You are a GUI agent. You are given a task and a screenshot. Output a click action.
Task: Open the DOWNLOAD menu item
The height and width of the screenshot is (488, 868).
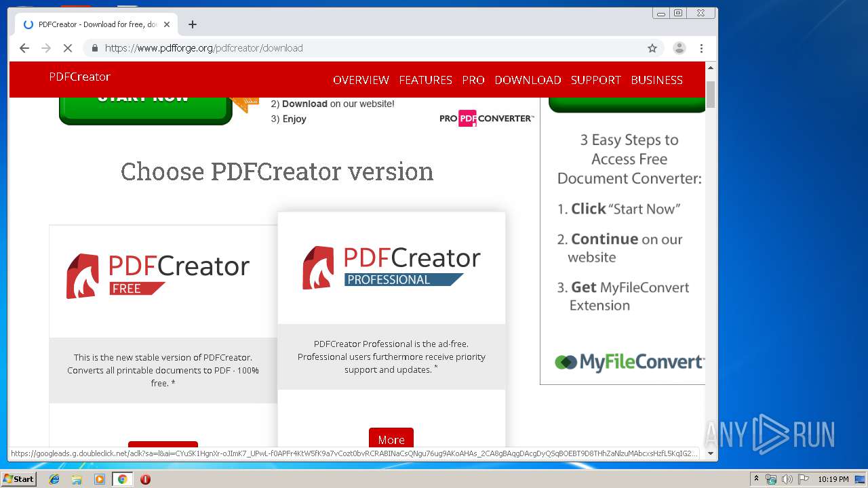click(x=528, y=80)
